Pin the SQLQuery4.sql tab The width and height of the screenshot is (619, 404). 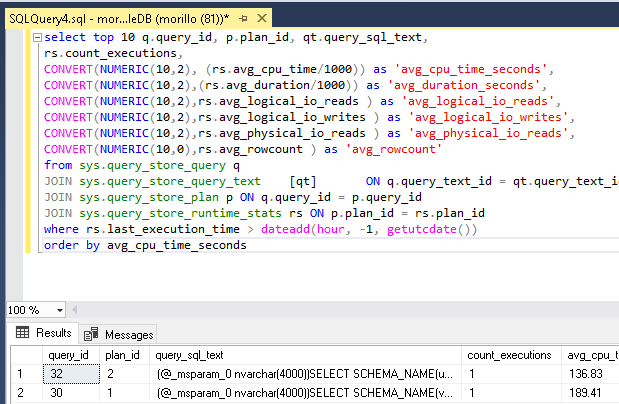click(x=243, y=18)
